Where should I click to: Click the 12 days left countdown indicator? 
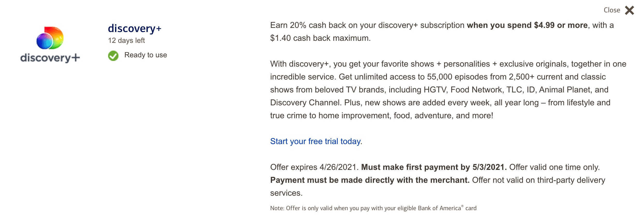tap(126, 40)
